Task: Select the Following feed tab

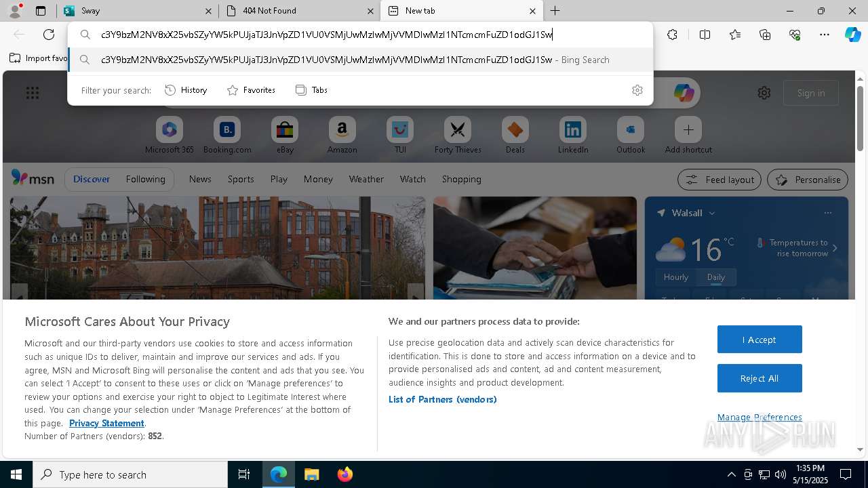Action: pos(145,179)
